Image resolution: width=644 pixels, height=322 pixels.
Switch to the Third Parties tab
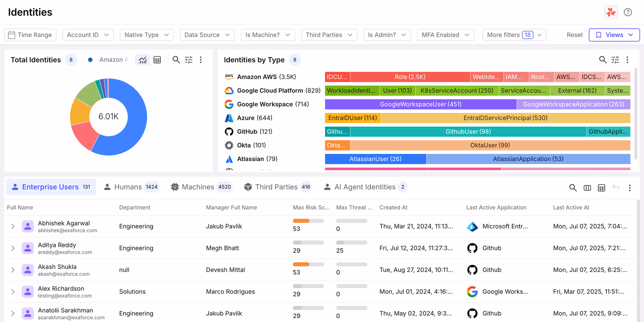coord(278,187)
